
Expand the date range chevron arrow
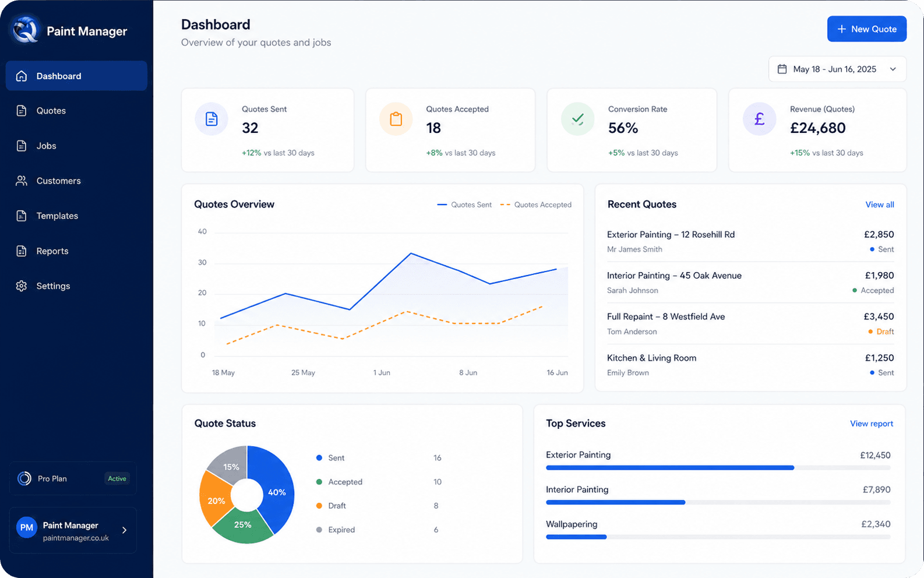pyautogui.click(x=893, y=69)
